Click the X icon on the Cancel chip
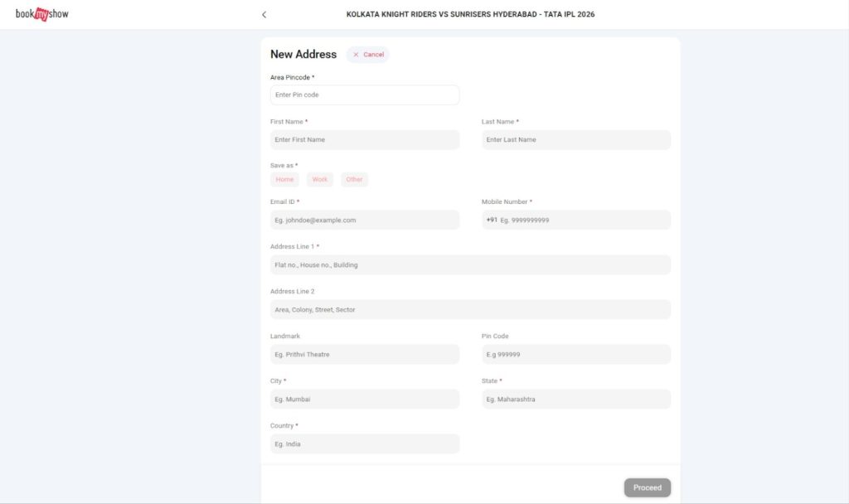The image size is (849, 504). pos(356,55)
